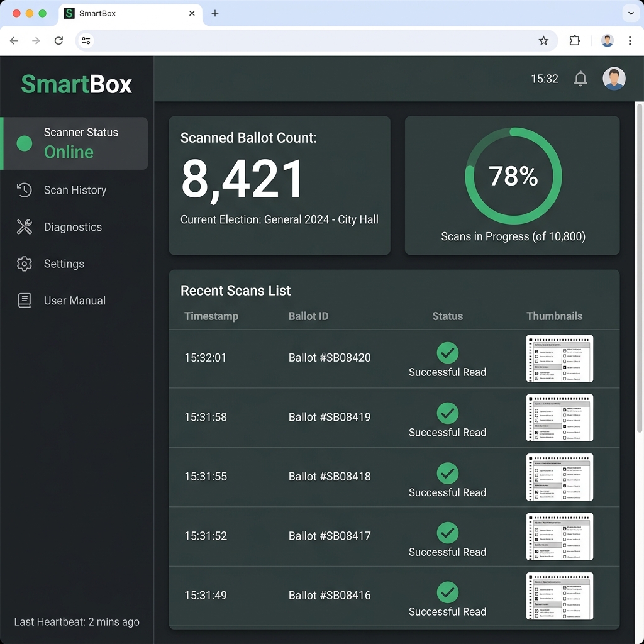Screen dimensions: 644x644
Task: Click SmartBox tab favicon
Action: (69, 13)
